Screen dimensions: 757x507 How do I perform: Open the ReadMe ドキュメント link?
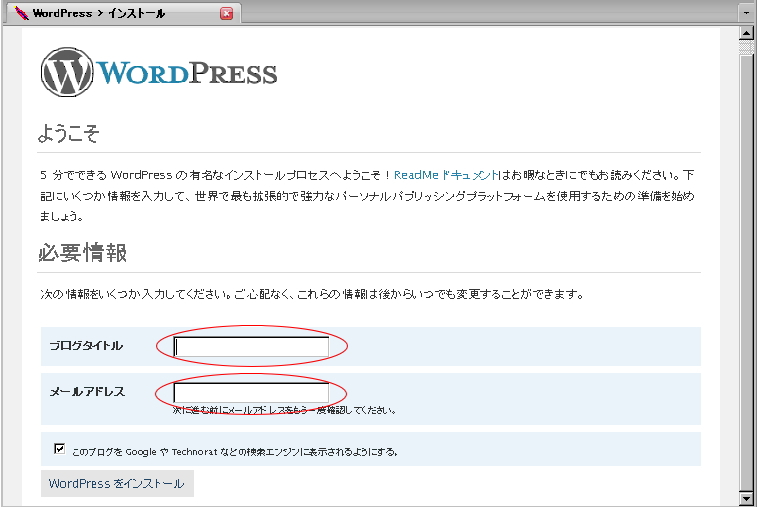click(446, 175)
